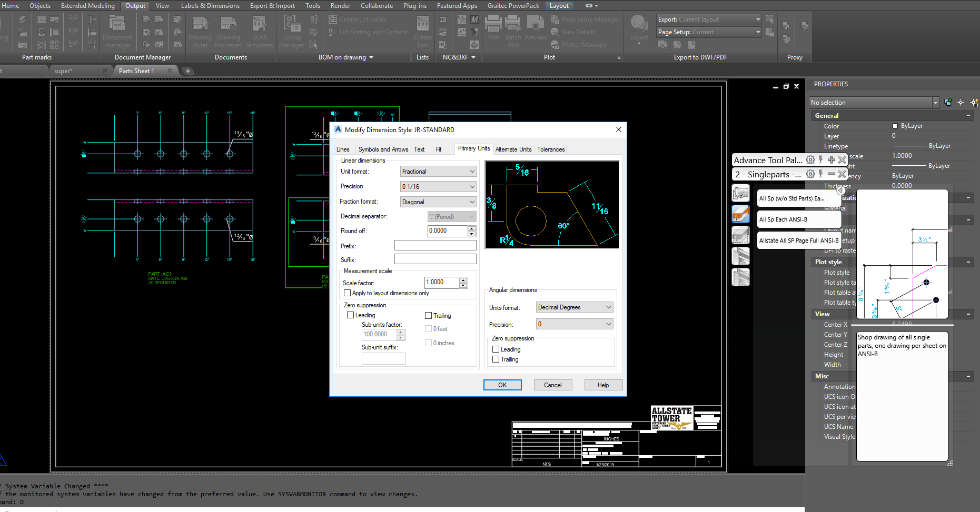Image resolution: width=980 pixels, height=512 pixels.
Task: Open BOM Templates
Action: pyautogui.click(x=259, y=31)
